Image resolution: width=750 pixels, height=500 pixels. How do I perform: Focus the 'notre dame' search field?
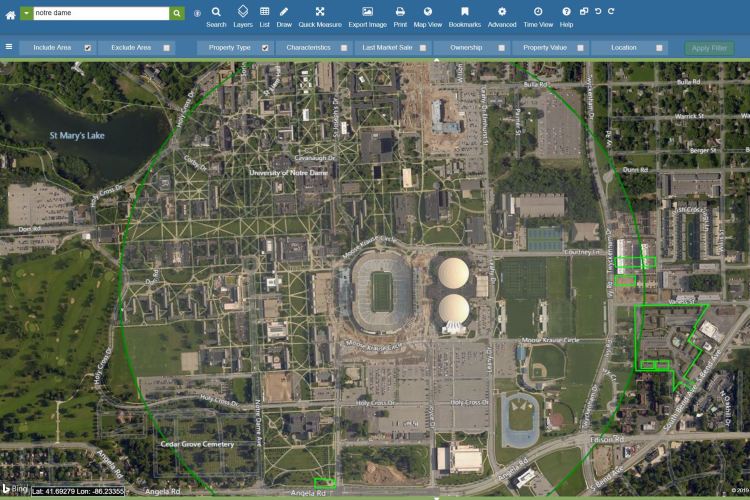coord(101,13)
